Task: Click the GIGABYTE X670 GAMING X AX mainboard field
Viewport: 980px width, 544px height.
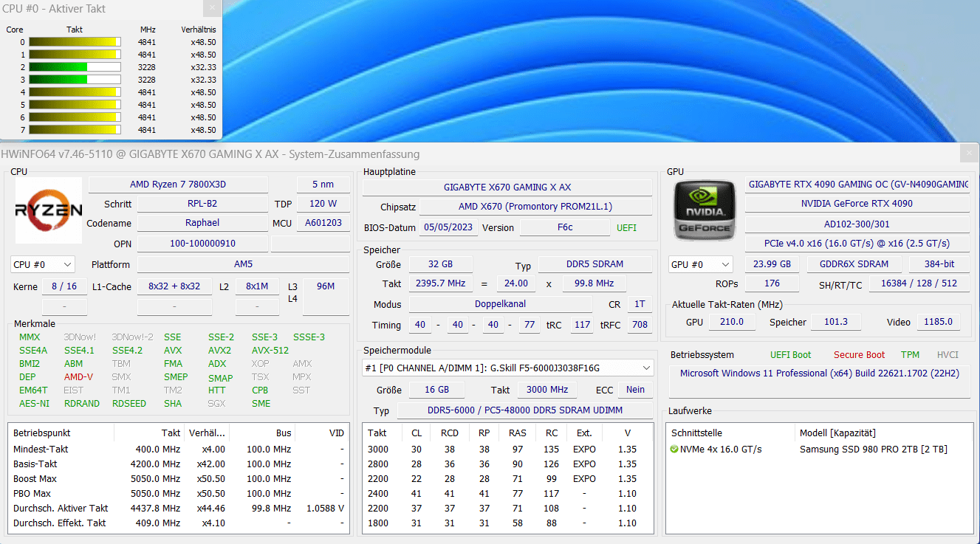Action: (x=507, y=187)
